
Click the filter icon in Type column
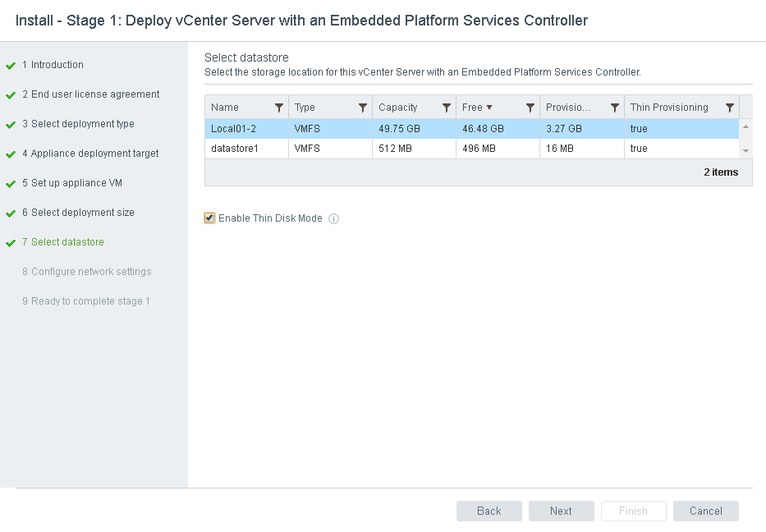coord(363,108)
